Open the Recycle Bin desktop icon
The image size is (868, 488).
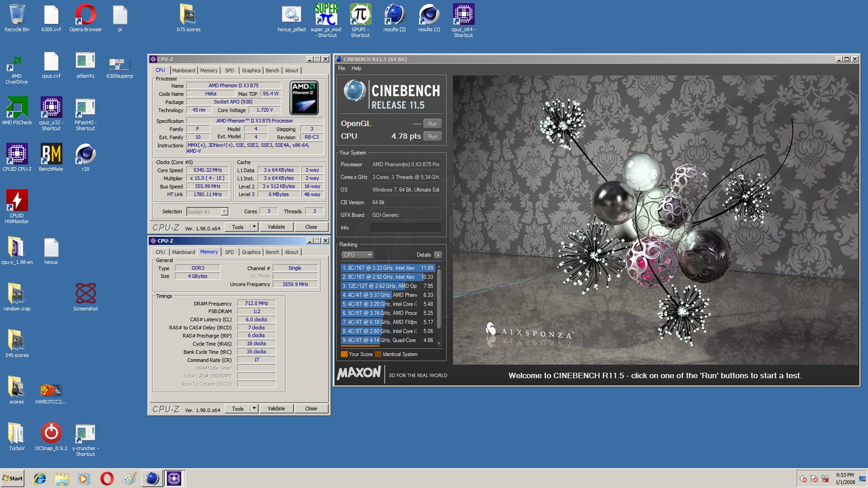(x=17, y=18)
